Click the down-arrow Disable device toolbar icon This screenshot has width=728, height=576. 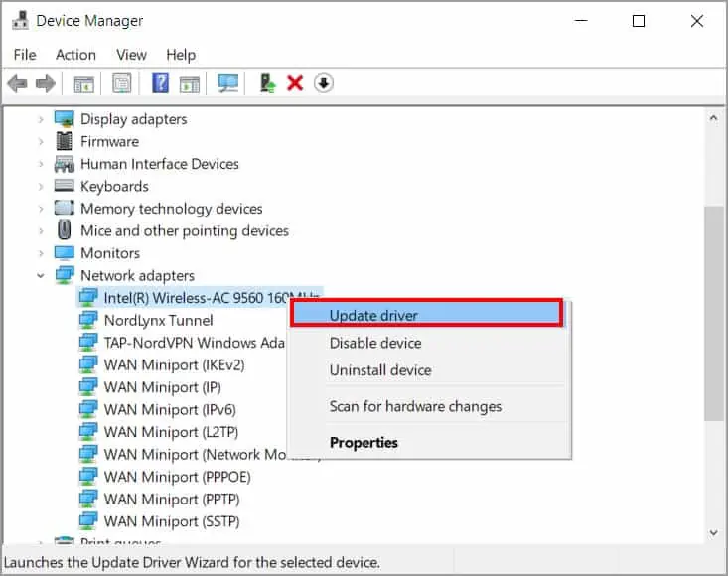(x=324, y=83)
